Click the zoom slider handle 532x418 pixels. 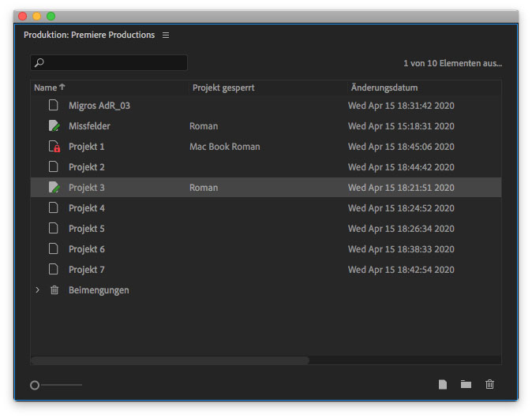(x=35, y=385)
